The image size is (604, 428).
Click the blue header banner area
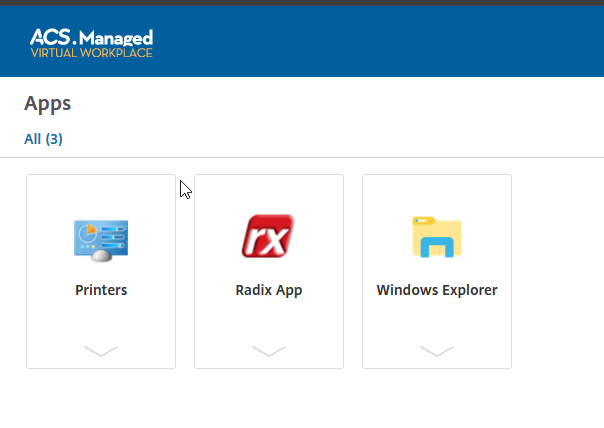pyautogui.click(x=380, y=42)
